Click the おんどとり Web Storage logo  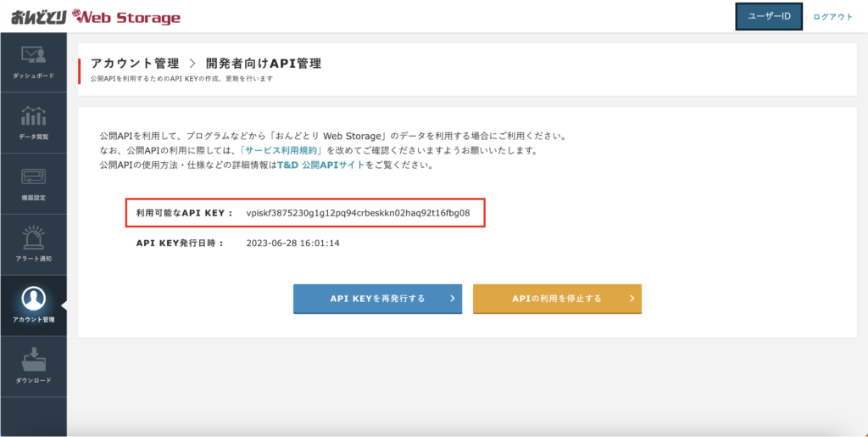tap(95, 17)
